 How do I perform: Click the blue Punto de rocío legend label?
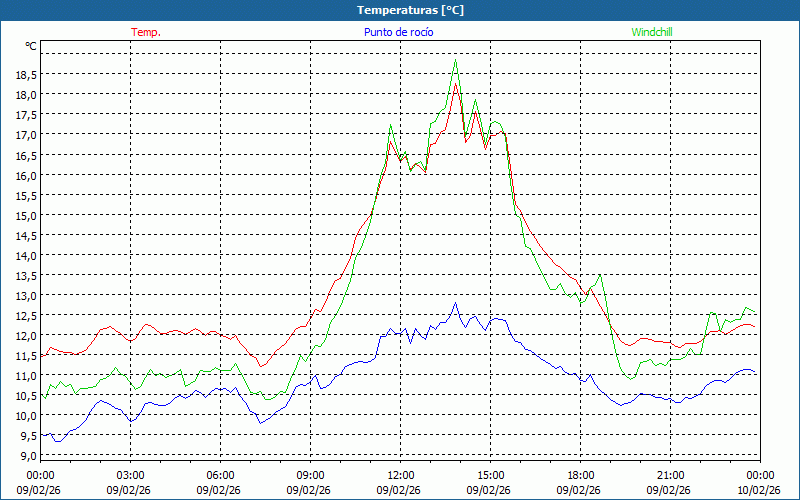[x=399, y=32]
